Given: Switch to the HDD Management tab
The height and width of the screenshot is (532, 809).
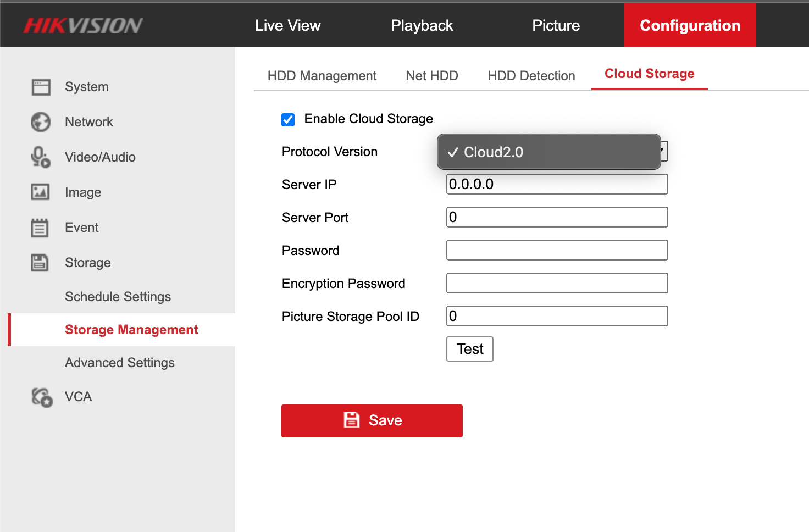Looking at the screenshot, I should coord(322,76).
